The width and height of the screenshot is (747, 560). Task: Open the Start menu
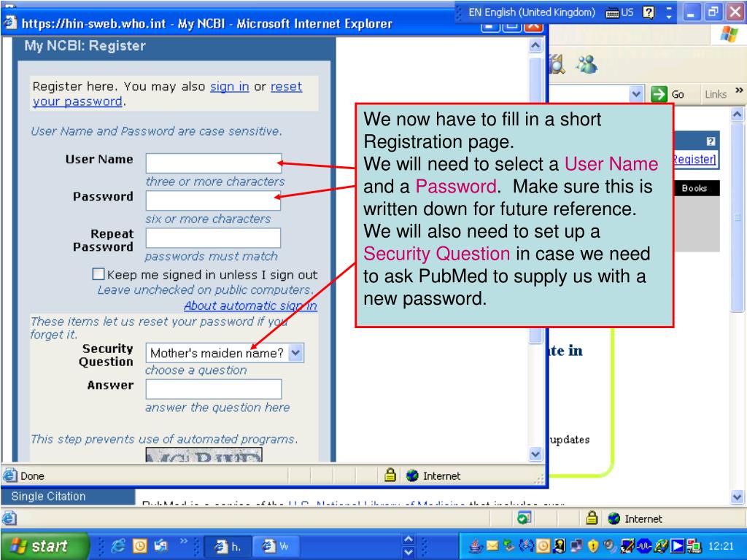coord(44,545)
